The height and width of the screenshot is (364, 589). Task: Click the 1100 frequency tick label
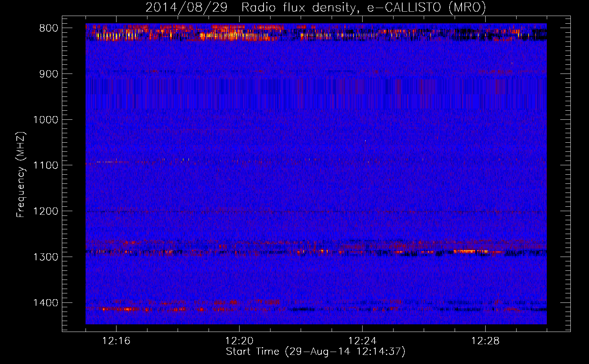point(46,165)
